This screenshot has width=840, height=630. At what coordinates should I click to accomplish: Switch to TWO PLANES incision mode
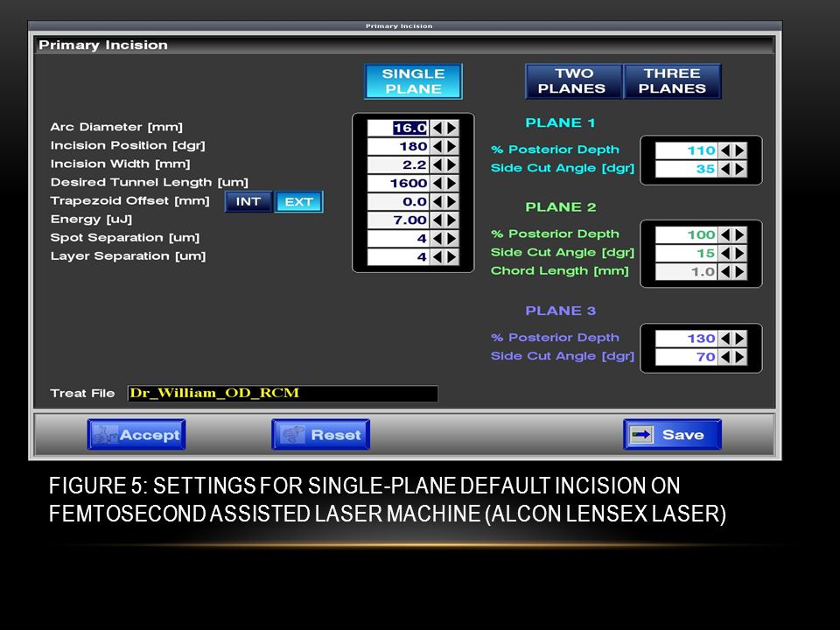[x=574, y=81]
